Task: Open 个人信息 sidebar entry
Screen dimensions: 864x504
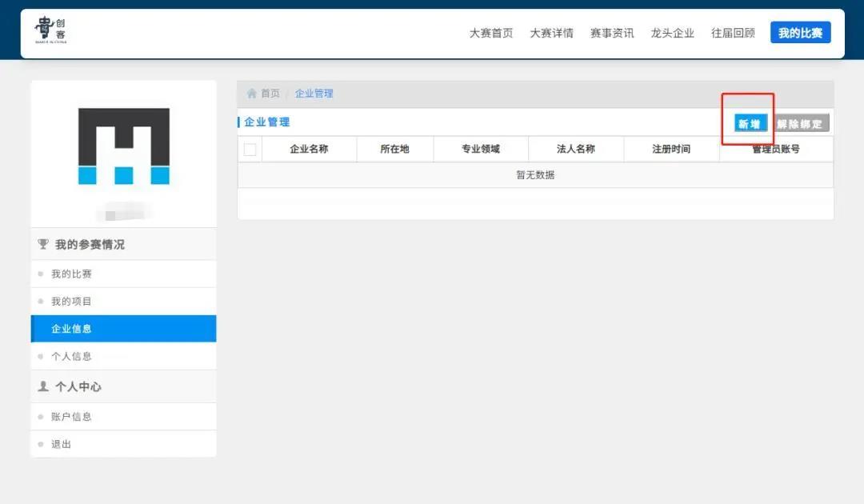Action: tap(71, 356)
